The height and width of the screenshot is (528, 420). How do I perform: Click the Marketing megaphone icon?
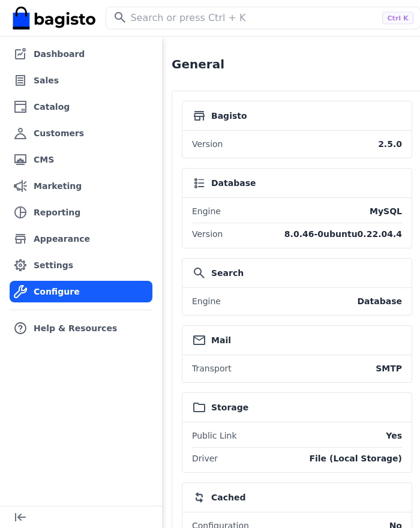[20, 186]
